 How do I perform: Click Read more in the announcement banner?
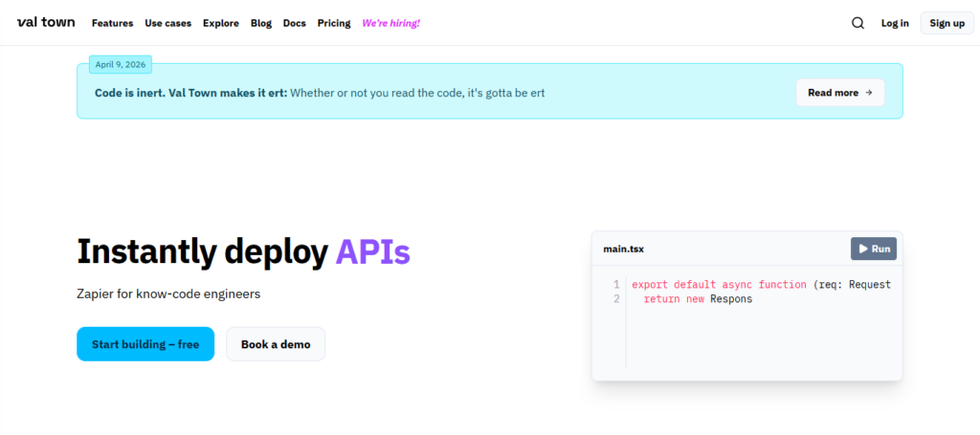(x=839, y=93)
